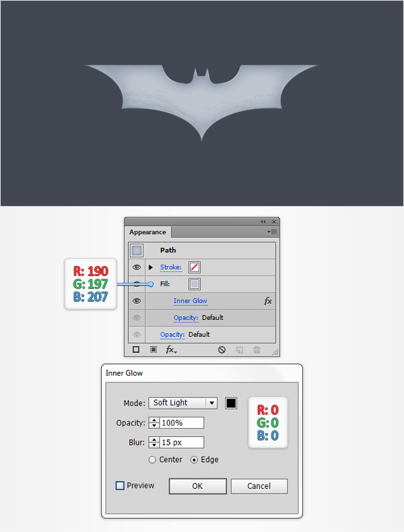Click Add New Fill icon in Appearance panel

coord(154,350)
